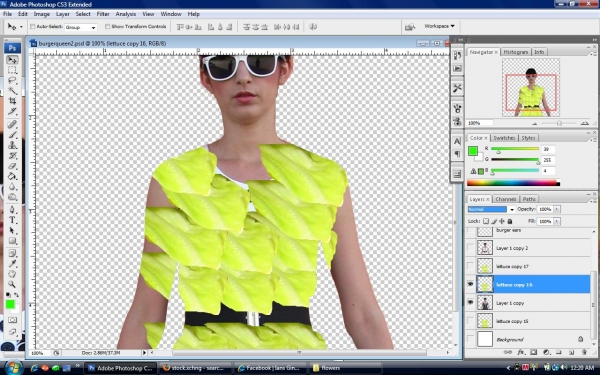Select the Slice tool

(x=12, y=111)
